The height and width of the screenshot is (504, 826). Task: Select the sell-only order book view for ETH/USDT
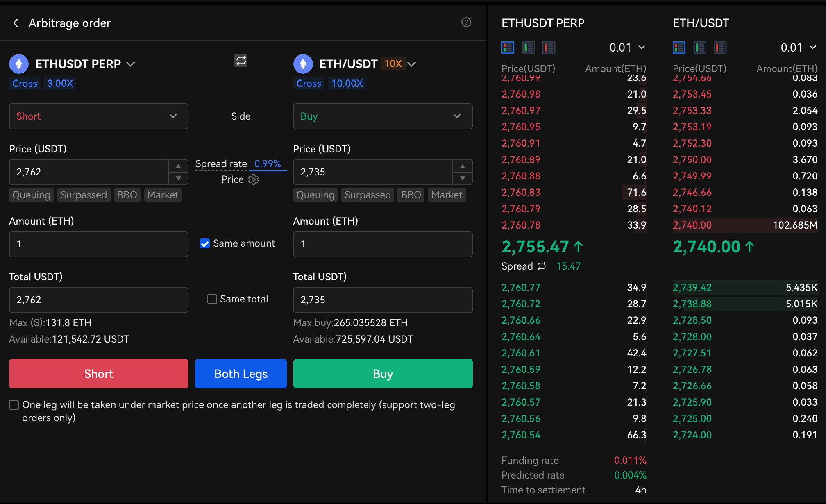point(720,47)
